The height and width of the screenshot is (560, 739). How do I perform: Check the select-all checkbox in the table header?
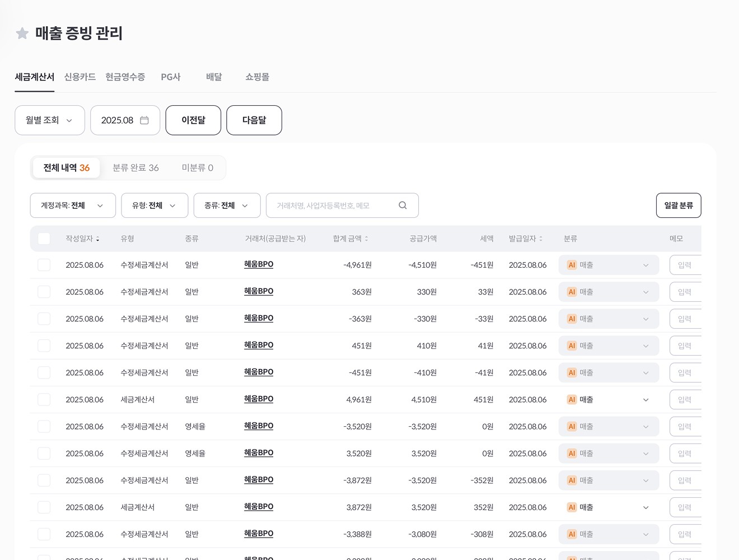(44, 238)
